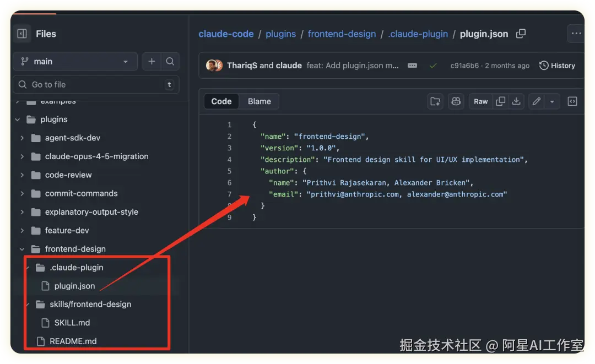595x364 pixels.
Task: Expand the claude-opus-4-5-migration folder chevron
Action: (x=22, y=156)
